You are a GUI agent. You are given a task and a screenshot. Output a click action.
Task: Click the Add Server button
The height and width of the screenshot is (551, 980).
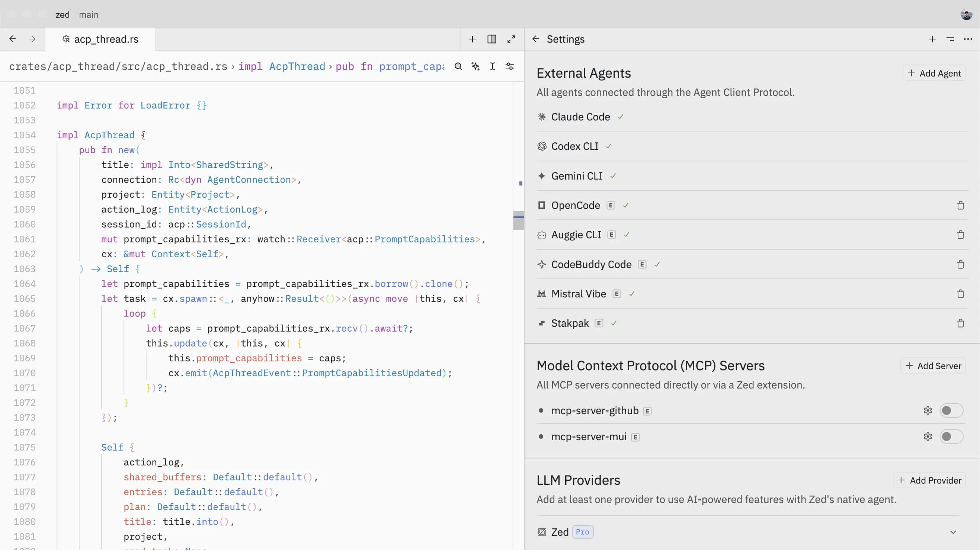click(x=933, y=366)
